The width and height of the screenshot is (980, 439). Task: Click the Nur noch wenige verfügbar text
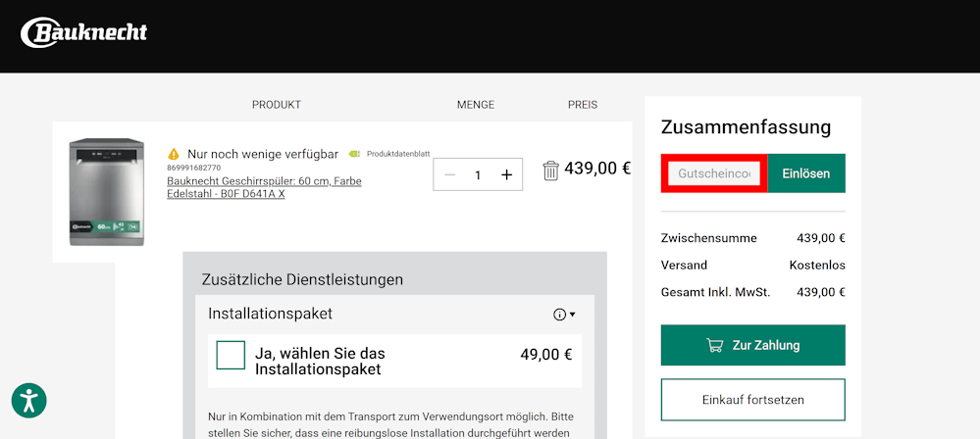click(263, 154)
